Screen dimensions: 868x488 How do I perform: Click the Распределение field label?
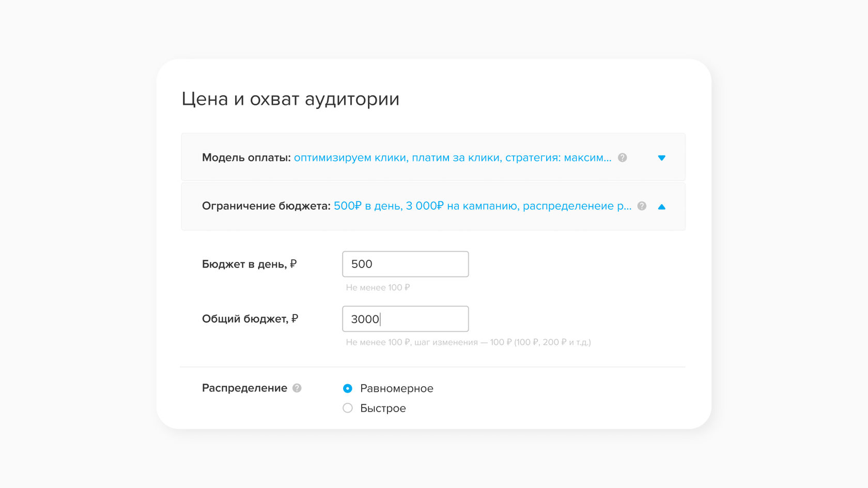[x=244, y=388]
